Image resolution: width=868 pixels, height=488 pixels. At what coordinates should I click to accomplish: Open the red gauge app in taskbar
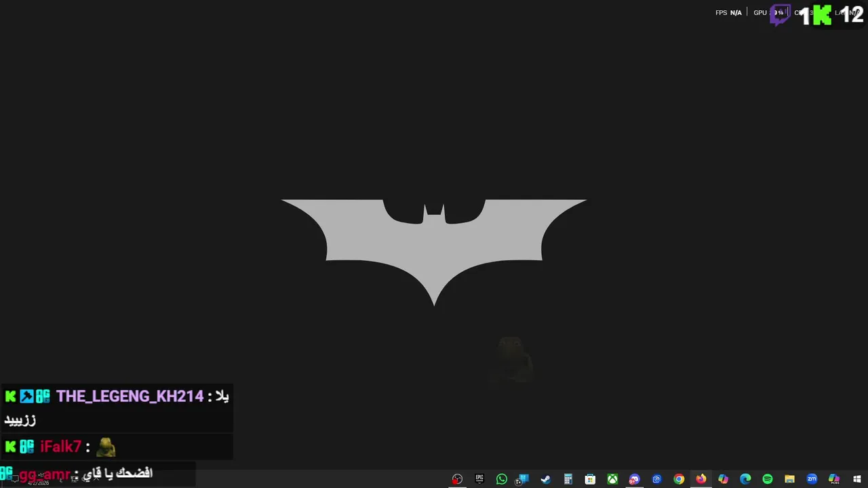457,479
